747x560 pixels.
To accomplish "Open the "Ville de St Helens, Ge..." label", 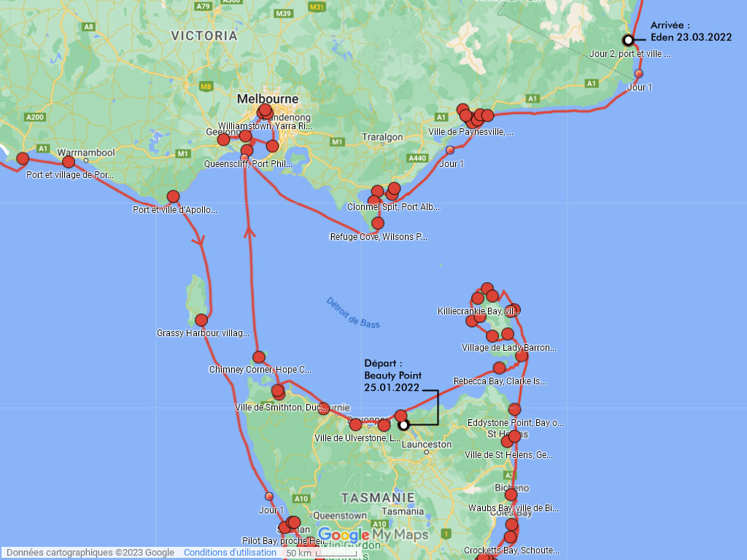I will [x=508, y=455].
